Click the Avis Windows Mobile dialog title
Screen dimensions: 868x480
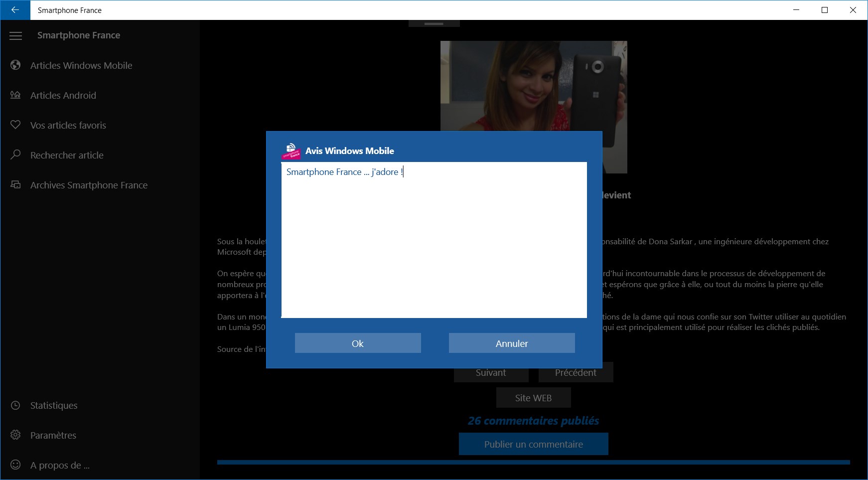pyautogui.click(x=350, y=151)
